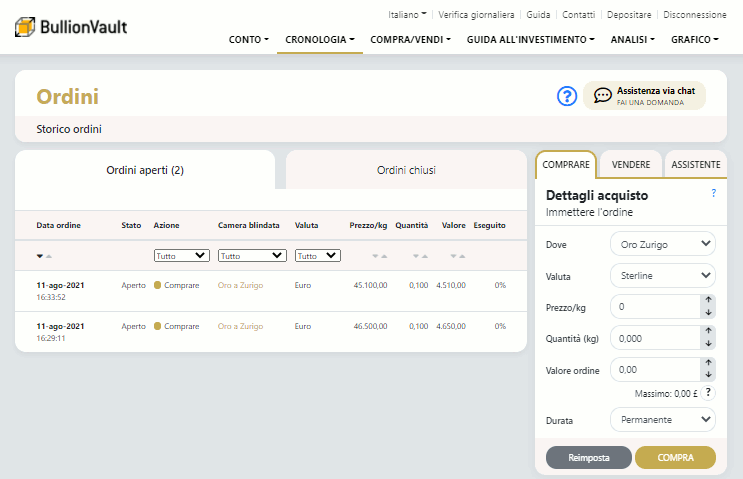Expand the GRAFICO menu

pos(695,40)
